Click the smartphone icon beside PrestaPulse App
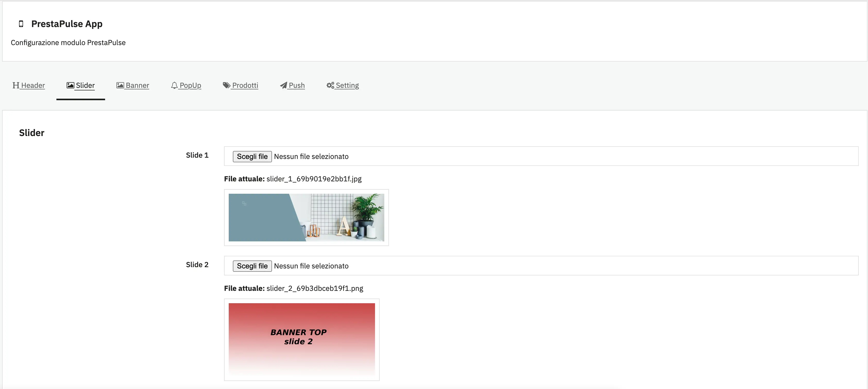This screenshot has height=389, width=868. click(x=21, y=24)
